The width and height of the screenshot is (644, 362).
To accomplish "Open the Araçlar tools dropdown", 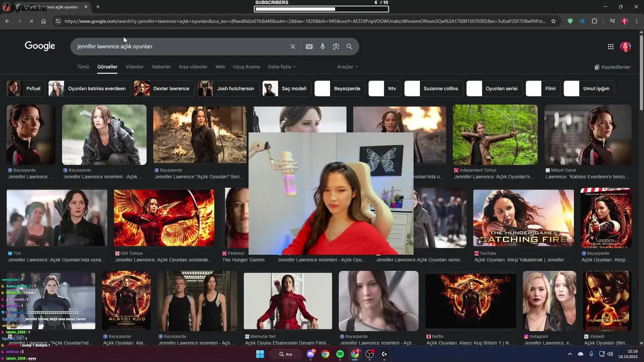I will (x=348, y=67).
